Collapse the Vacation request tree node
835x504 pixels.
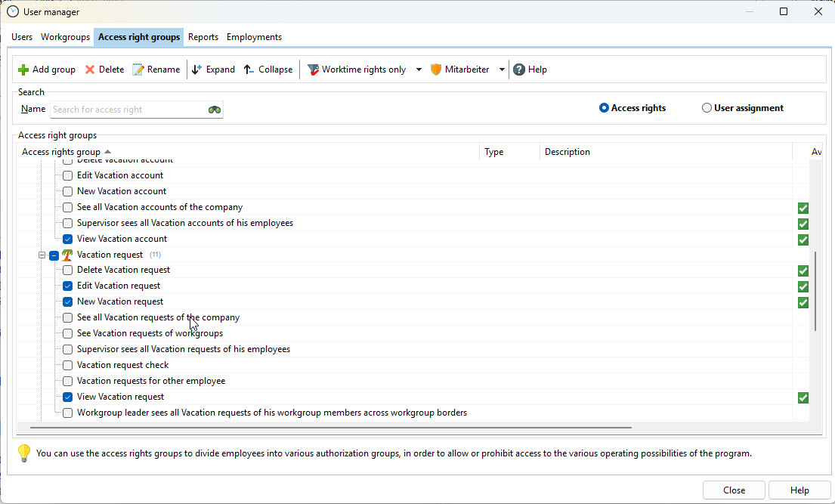point(42,255)
